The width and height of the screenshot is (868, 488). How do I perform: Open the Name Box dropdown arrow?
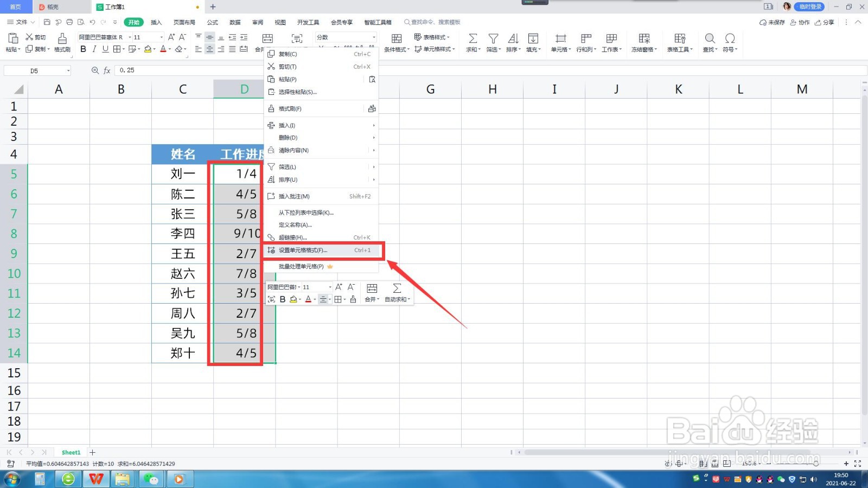[68, 70]
